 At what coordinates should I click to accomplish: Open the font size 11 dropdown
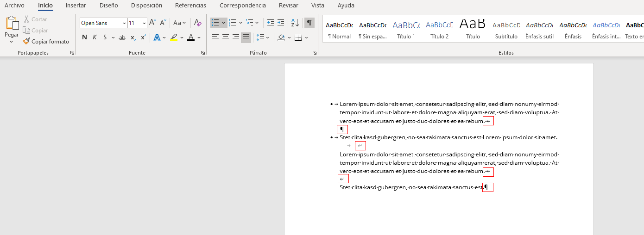pyautogui.click(x=145, y=23)
